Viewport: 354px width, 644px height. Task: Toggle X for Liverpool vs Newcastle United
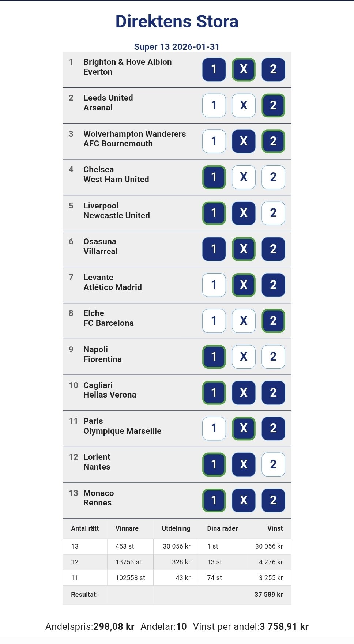click(244, 213)
